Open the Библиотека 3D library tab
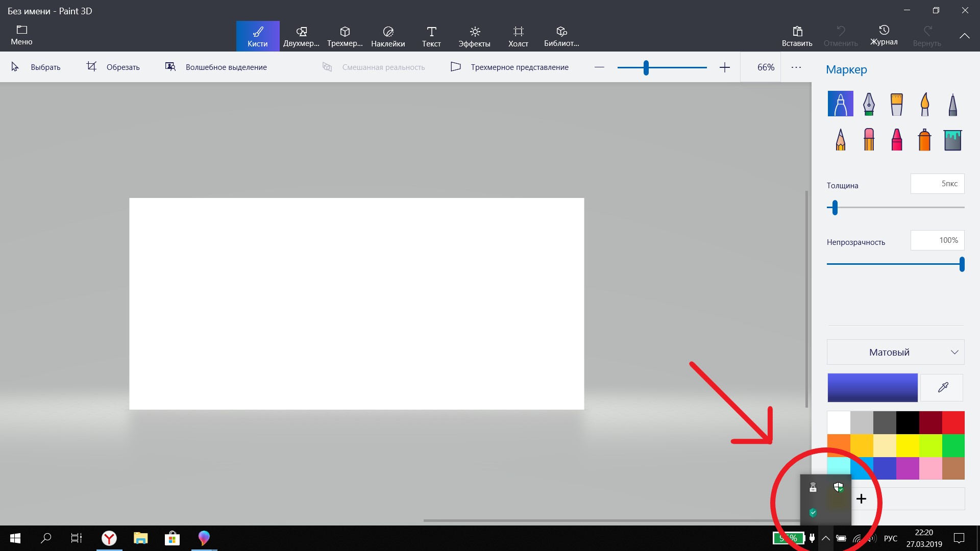The height and width of the screenshot is (551, 980). [x=561, y=36]
